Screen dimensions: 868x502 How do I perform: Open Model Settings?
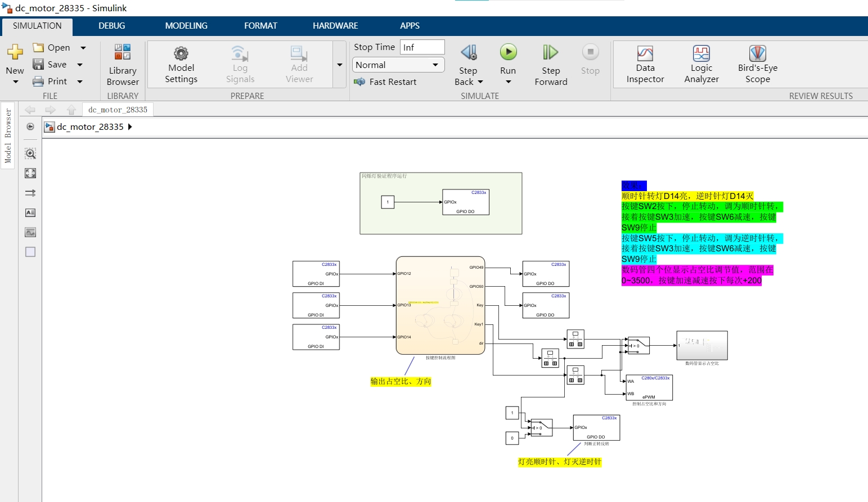pyautogui.click(x=181, y=64)
